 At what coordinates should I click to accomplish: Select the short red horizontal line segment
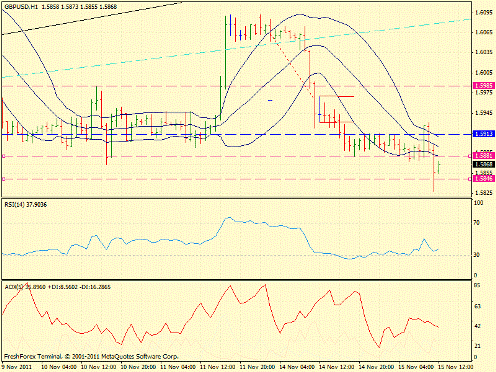(x=346, y=97)
